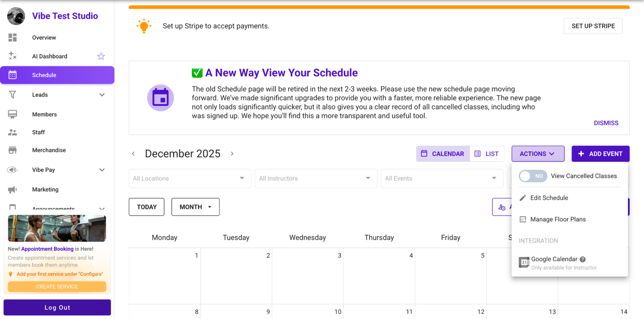Click the Merchandise store icon

13,150
